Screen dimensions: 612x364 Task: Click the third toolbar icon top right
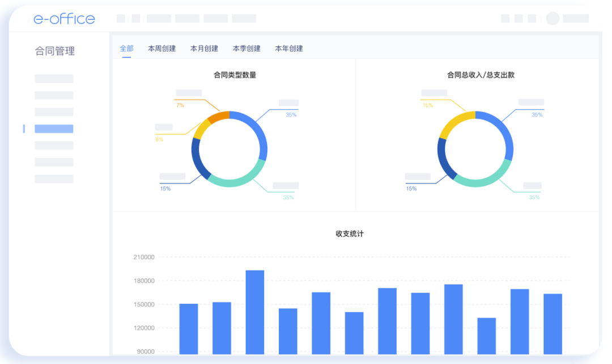tap(532, 19)
